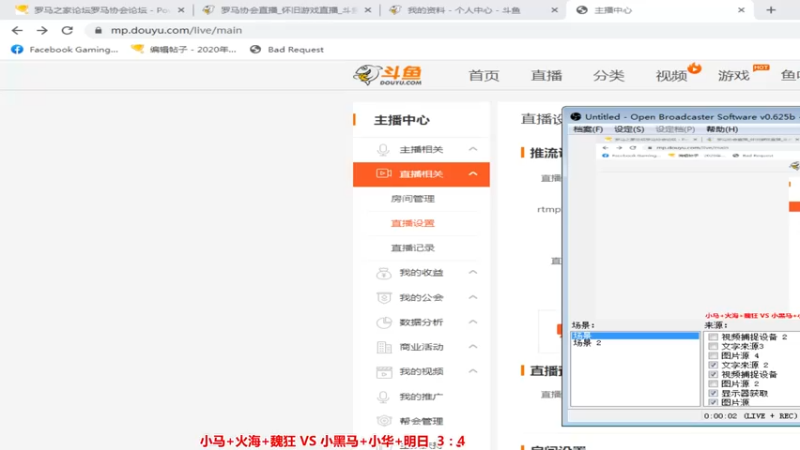This screenshot has width=800, height=450.
Task: Click the money bag icon beside 我的收益
Action: pyautogui.click(x=383, y=273)
